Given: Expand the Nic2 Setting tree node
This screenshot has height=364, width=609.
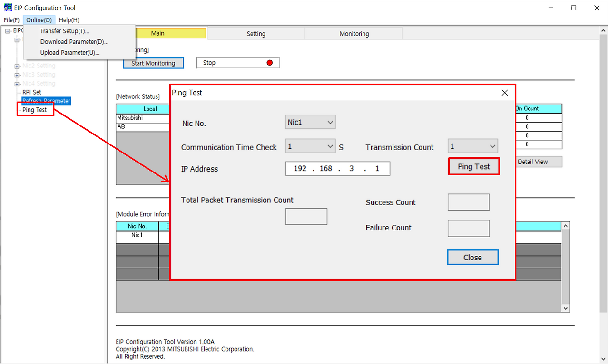Looking at the screenshot, I should (x=16, y=66).
